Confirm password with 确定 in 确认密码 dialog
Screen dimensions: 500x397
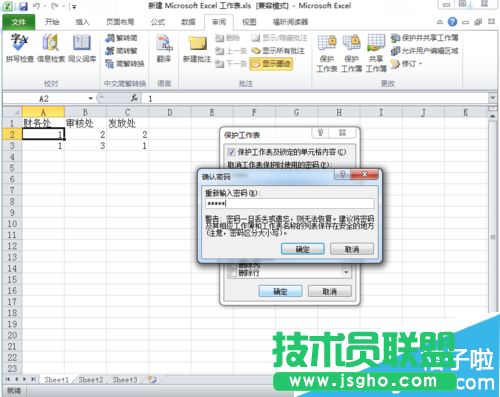(x=303, y=249)
